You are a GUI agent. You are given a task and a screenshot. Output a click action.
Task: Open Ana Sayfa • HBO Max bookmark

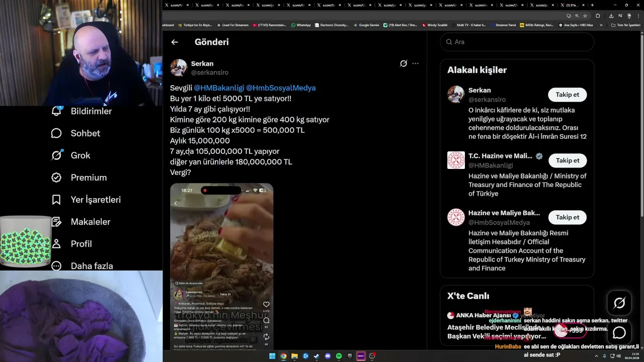(576, 25)
